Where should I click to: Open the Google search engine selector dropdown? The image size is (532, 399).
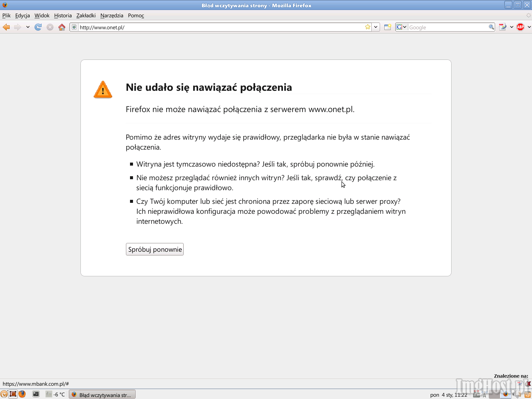[x=402, y=27]
